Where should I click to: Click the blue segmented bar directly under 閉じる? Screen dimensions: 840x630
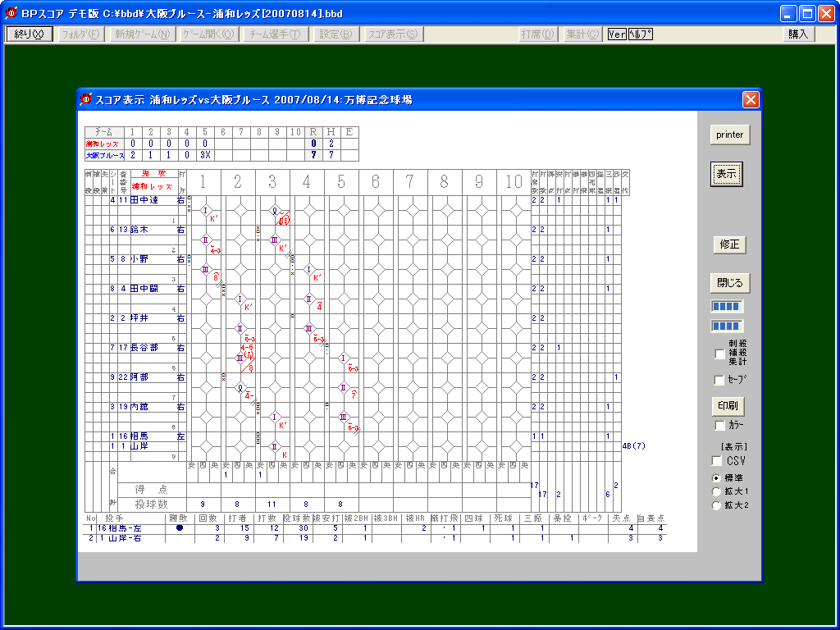click(727, 307)
